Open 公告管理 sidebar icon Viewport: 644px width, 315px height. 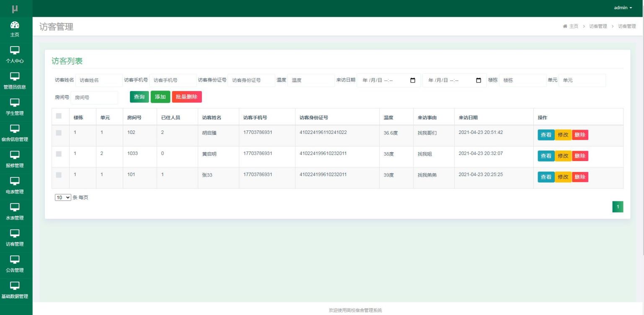tap(15, 260)
